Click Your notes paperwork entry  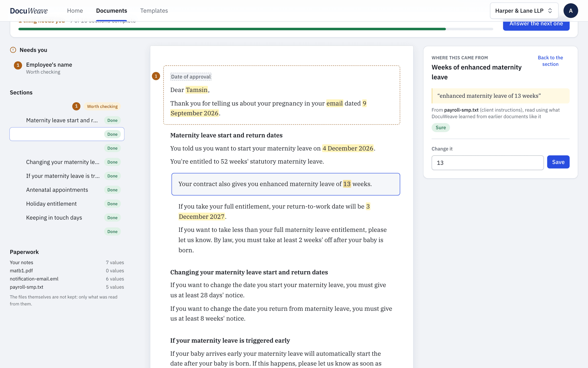(x=67, y=262)
